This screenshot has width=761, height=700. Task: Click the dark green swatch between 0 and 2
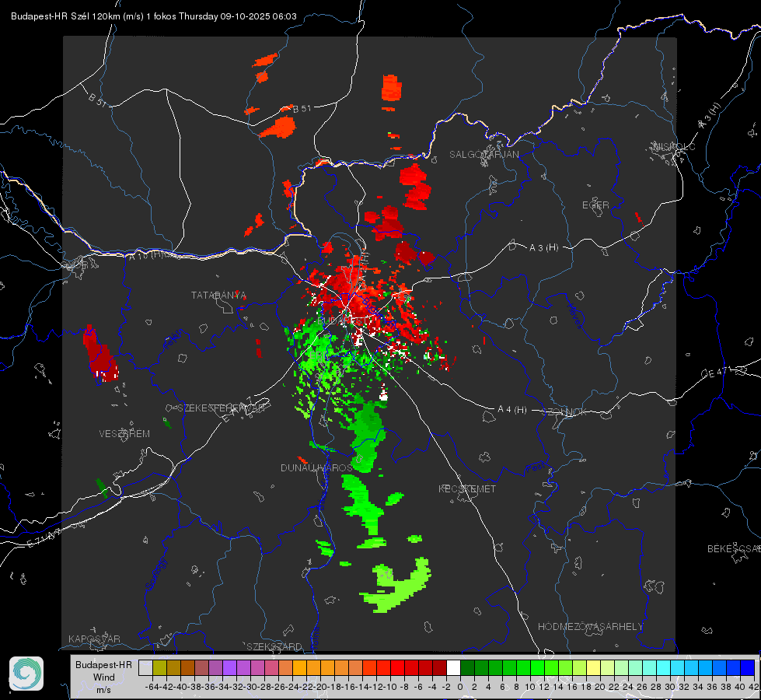click(467, 667)
